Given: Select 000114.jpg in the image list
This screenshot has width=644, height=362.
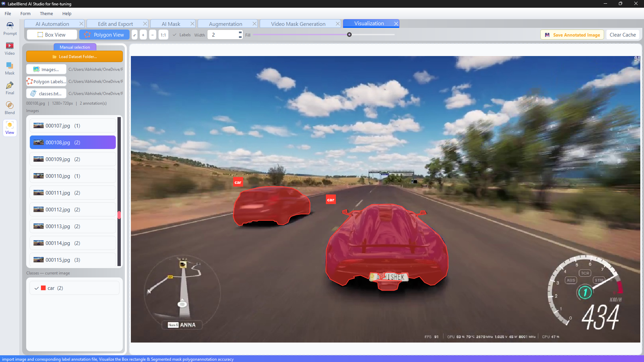Looking at the screenshot, I should tap(73, 243).
